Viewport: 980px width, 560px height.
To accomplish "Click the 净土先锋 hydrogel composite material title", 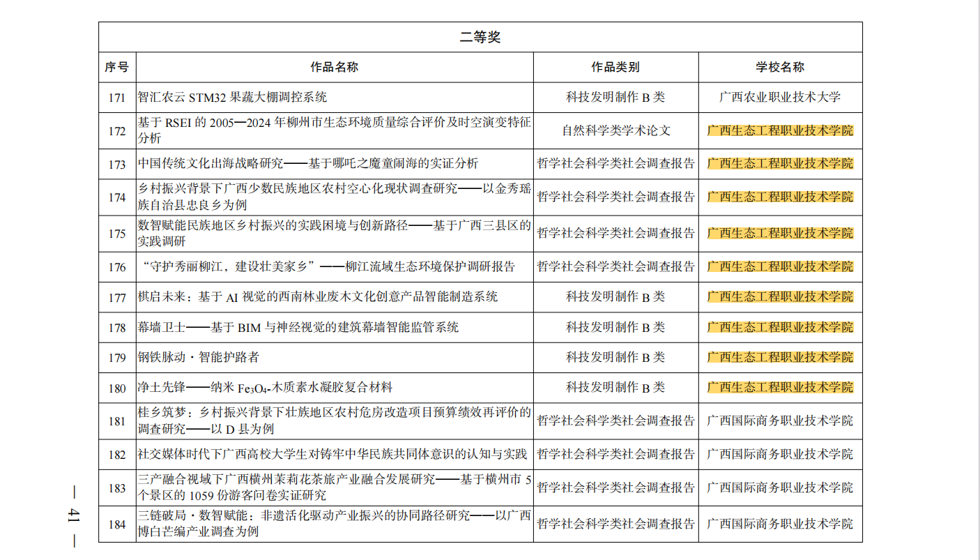I will click(265, 388).
